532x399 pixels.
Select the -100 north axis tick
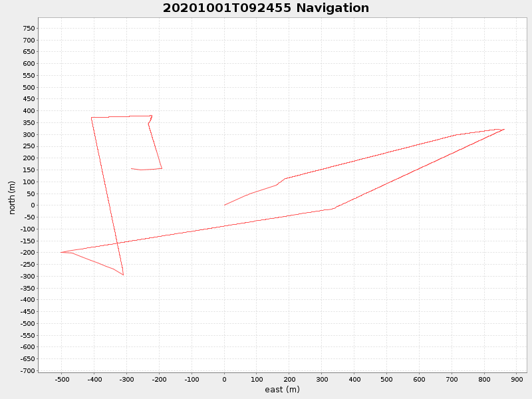pos(28,229)
